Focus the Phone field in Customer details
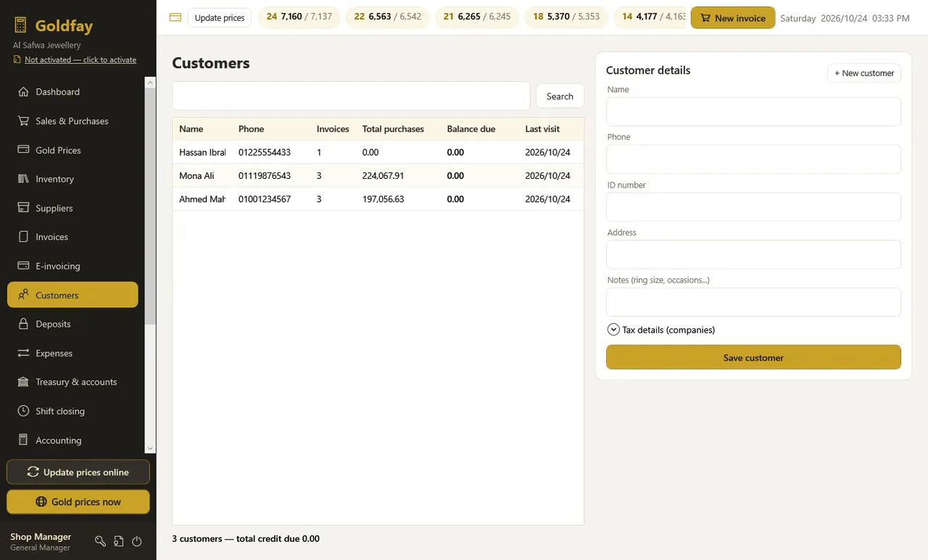Screen dimensions: 928x560 753,159
